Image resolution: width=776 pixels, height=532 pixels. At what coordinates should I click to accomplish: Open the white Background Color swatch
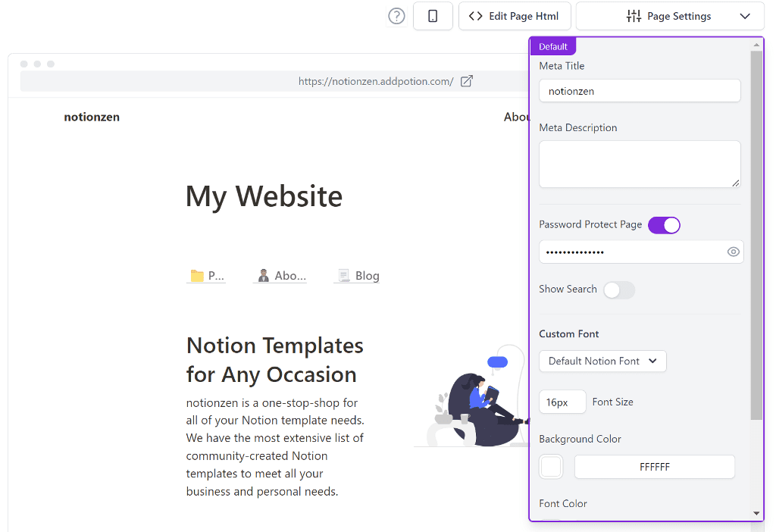click(x=551, y=467)
